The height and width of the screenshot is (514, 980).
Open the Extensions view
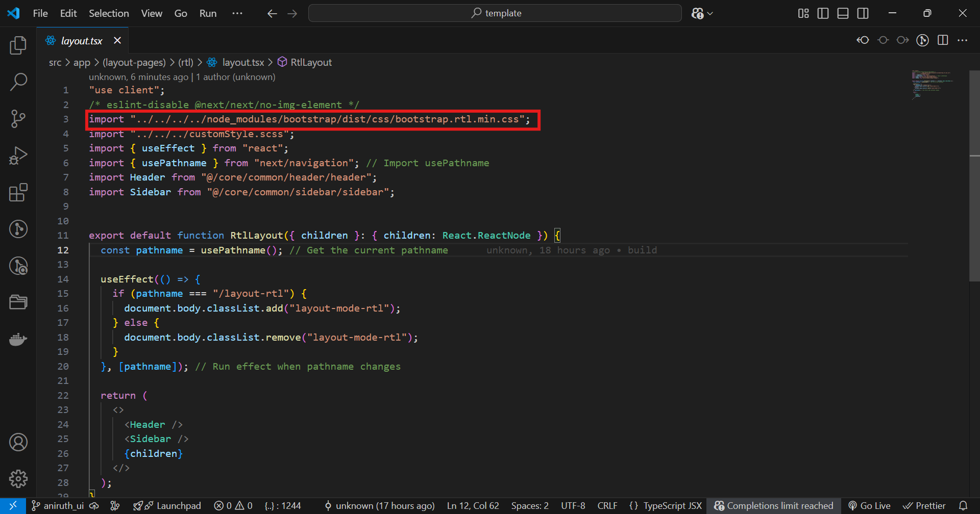point(18,193)
